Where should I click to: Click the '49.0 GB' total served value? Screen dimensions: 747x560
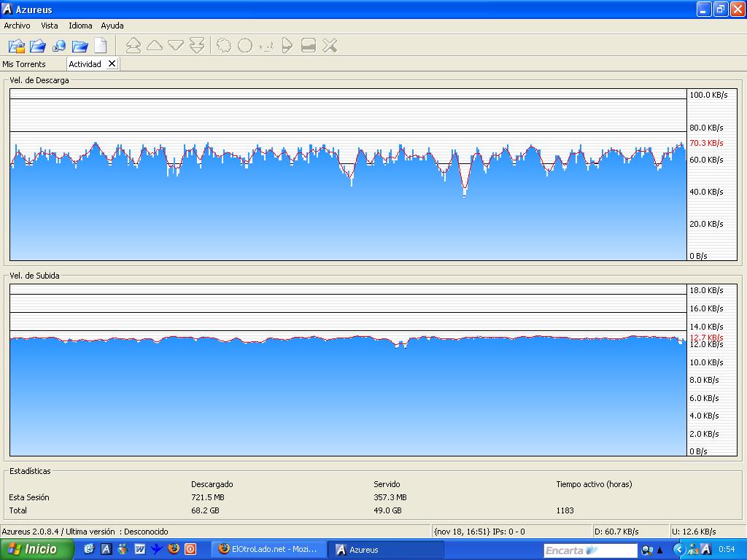388,510
